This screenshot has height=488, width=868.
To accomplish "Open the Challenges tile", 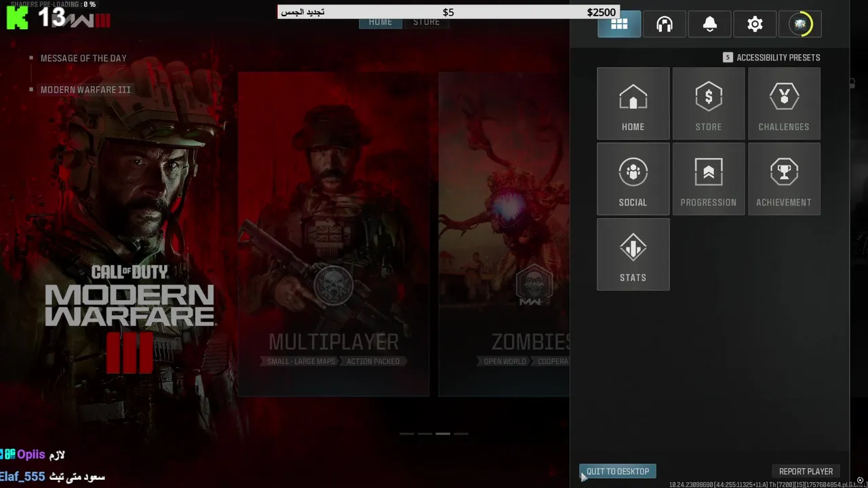I will (x=784, y=104).
